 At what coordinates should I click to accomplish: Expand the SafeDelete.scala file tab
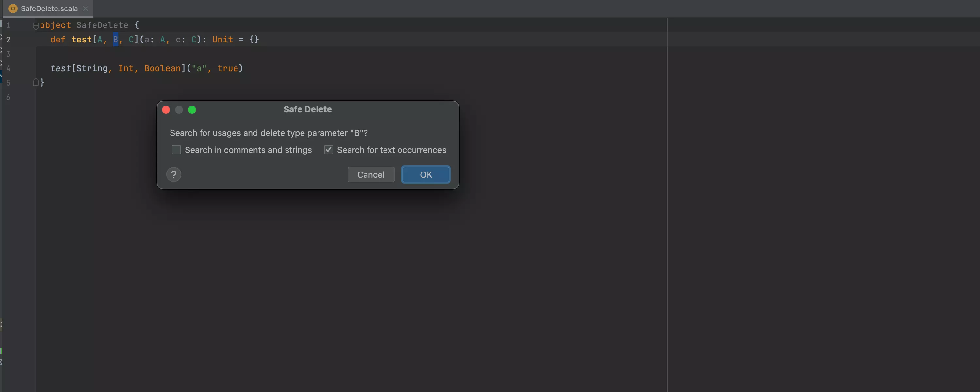(50, 9)
